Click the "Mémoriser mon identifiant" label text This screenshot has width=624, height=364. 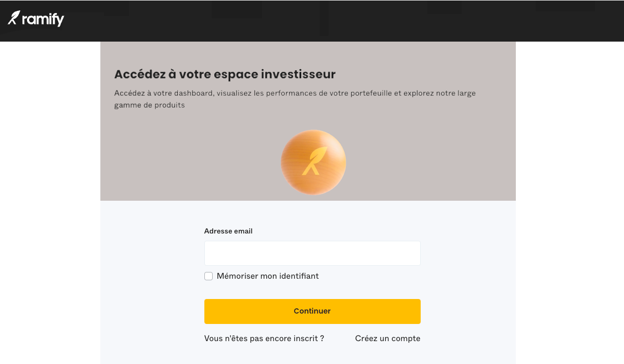[x=267, y=276]
